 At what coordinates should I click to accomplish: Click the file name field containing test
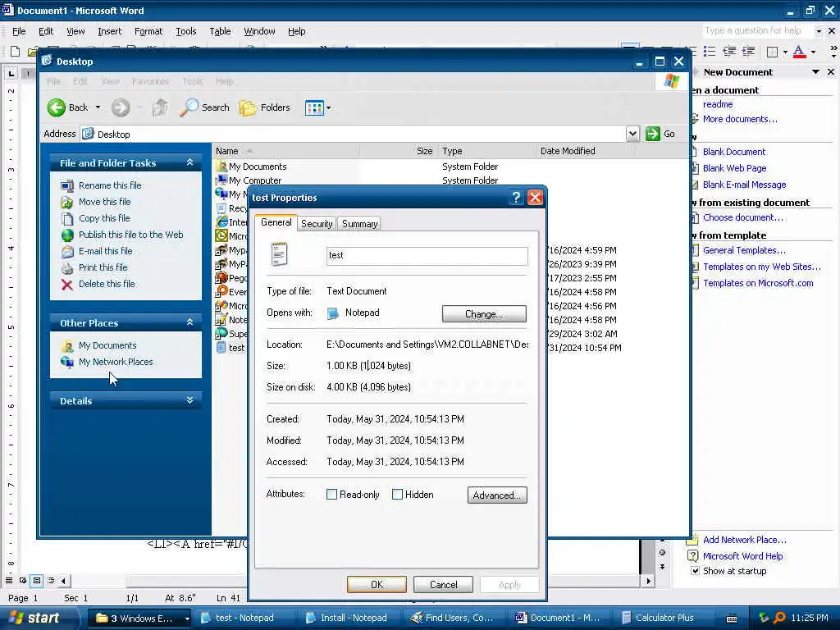427,256
